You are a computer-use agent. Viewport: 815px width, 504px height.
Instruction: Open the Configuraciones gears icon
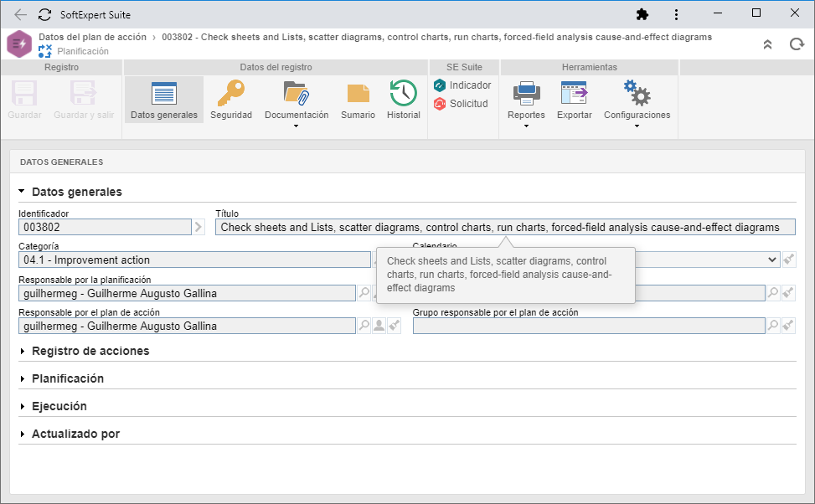(x=637, y=94)
